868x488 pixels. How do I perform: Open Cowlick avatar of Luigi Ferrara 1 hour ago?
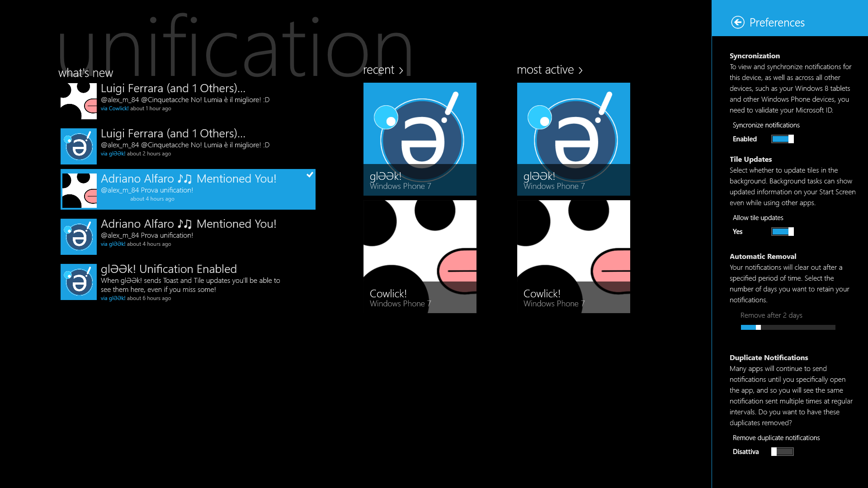pyautogui.click(x=79, y=101)
